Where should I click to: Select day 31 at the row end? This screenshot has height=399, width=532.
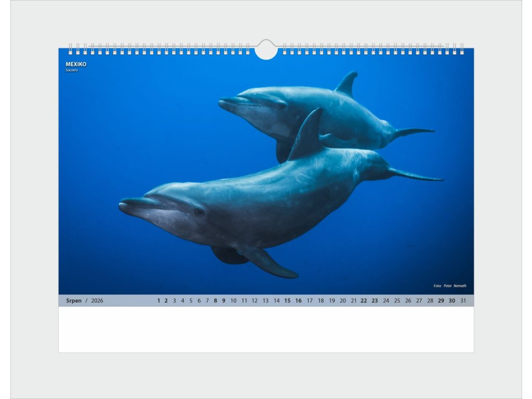point(463,301)
